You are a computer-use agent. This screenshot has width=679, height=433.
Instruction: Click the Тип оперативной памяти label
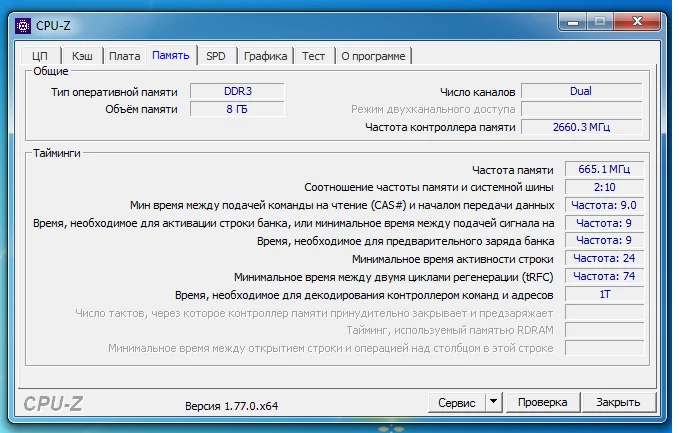(114, 92)
